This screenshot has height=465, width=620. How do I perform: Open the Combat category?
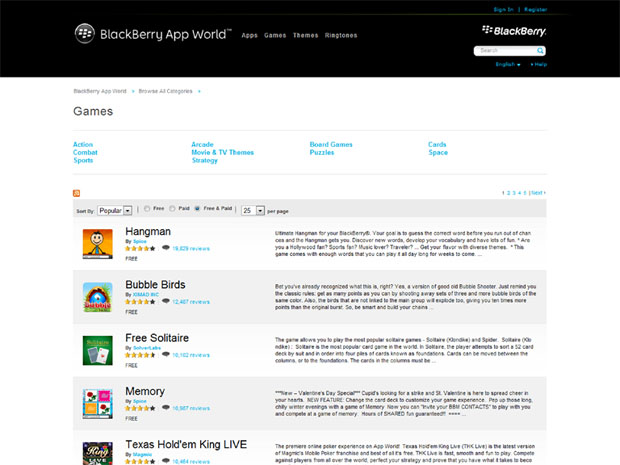(85, 152)
